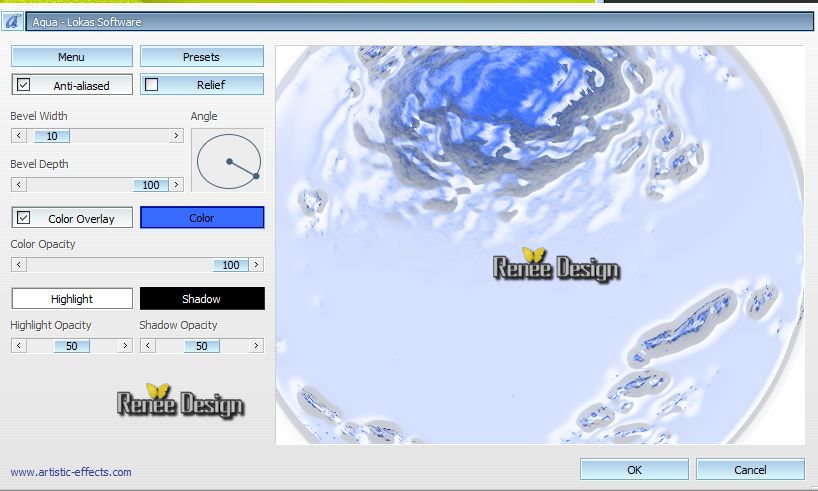This screenshot has width=818, height=491.
Task: Toggle the Color Overlay checkbox
Action: pos(23,218)
